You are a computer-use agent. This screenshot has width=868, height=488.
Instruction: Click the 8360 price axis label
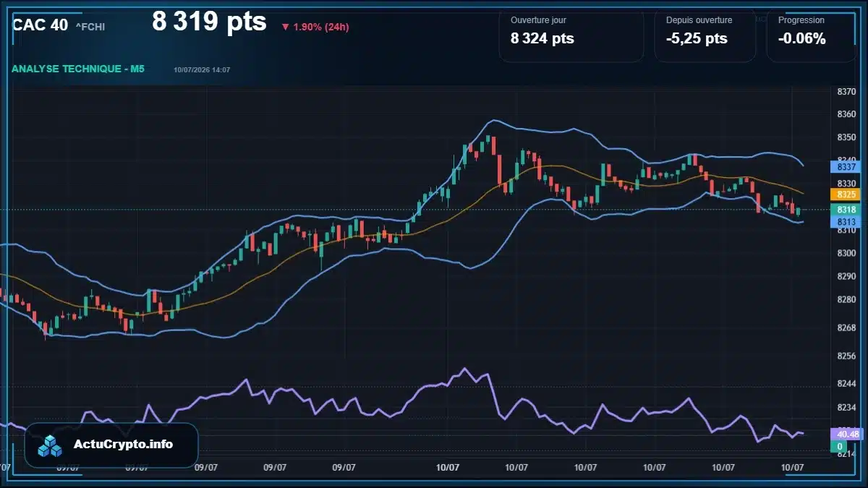pyautogui.click(x=846, y=114)
